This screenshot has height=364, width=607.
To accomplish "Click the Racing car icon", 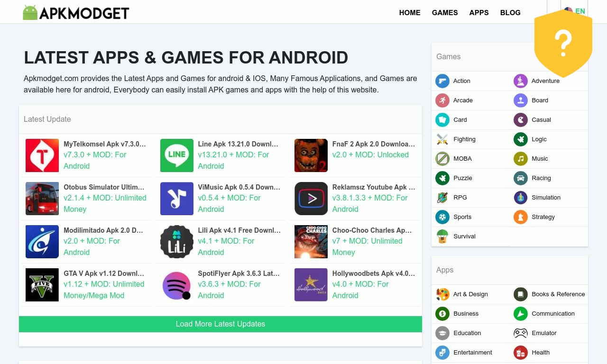I will point(521,178).
